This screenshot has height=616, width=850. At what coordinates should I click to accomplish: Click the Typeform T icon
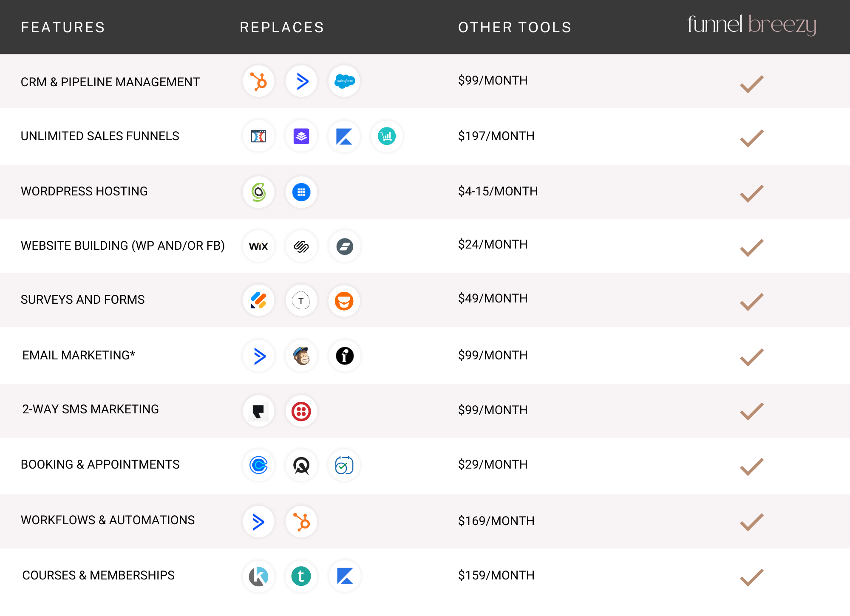click(301, 301)
